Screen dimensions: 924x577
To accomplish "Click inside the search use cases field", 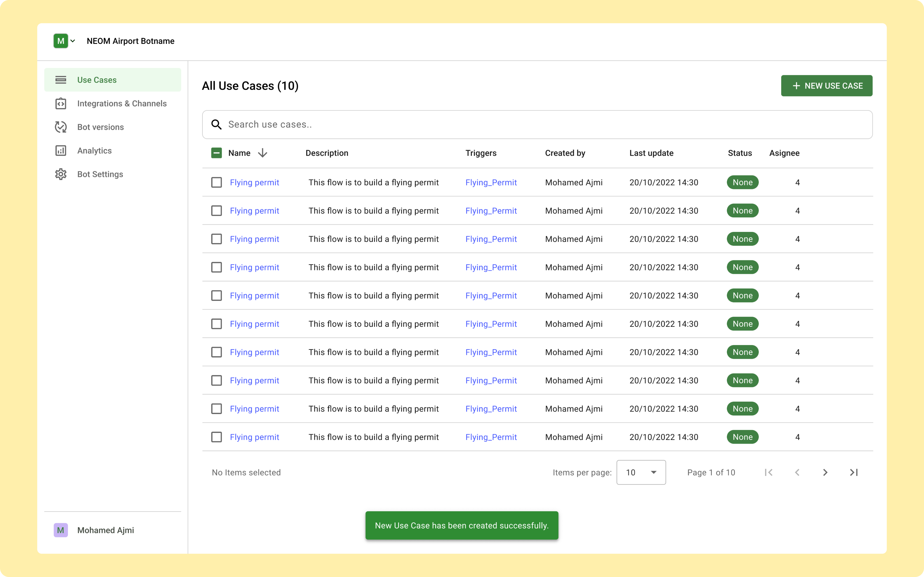I will [x=382, y=124].
